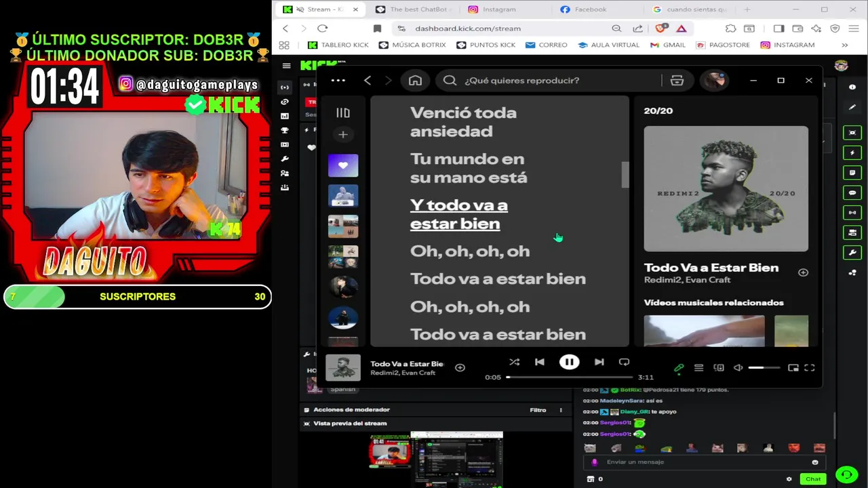Open song title Todo Va a Estar Bien link
Image resolution: width=868 pixels, height=488 pixels.
point(711,268)
